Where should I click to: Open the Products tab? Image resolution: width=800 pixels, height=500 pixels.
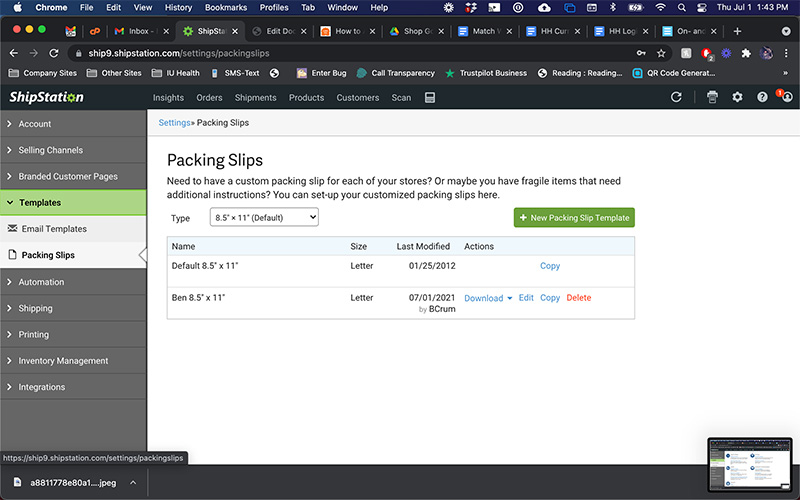306,97
